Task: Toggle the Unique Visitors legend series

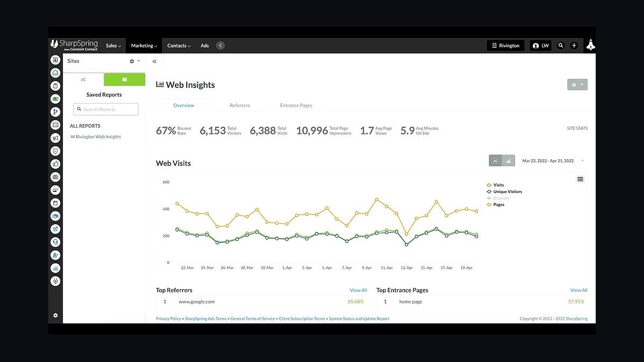Action: click(504, 191)
